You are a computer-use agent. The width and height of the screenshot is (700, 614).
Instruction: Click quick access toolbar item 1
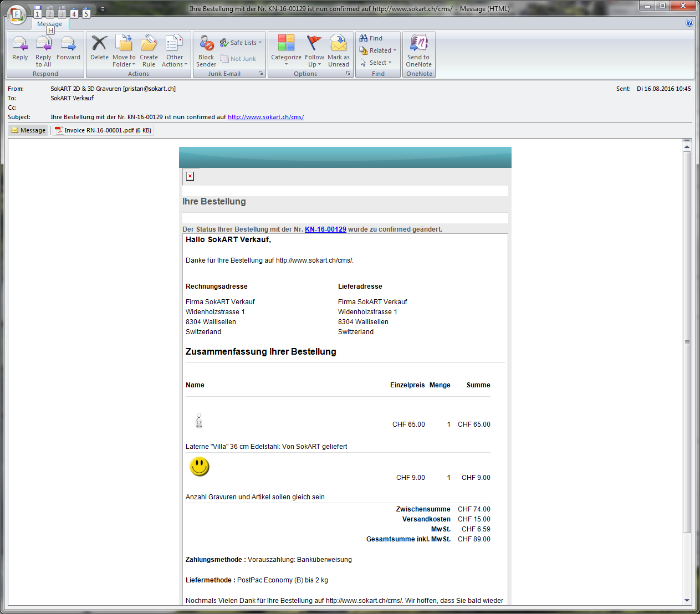tap(38, 12)
